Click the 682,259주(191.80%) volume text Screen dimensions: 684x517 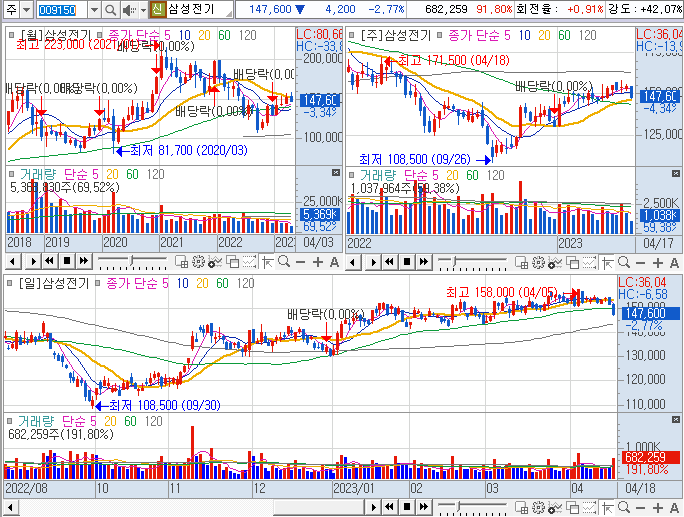point(61,434)
